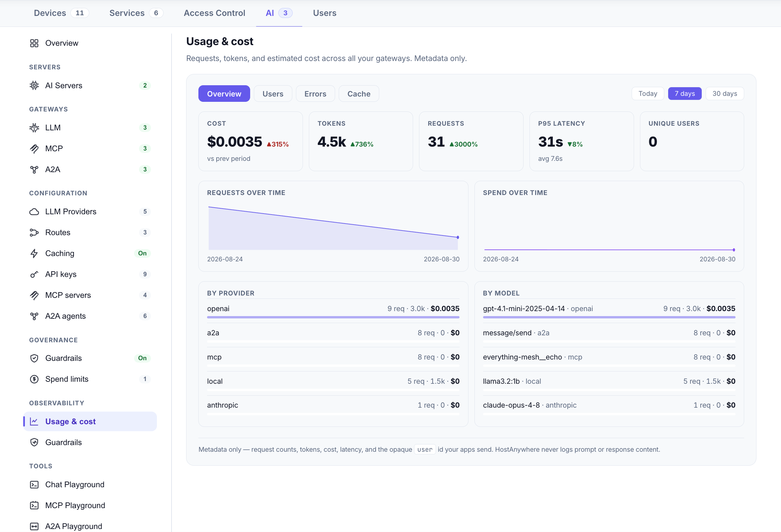The height and width of the screenshot is (532, 781).
Task: Switch to the Errors sub-tab
Action: click(315, 94)
